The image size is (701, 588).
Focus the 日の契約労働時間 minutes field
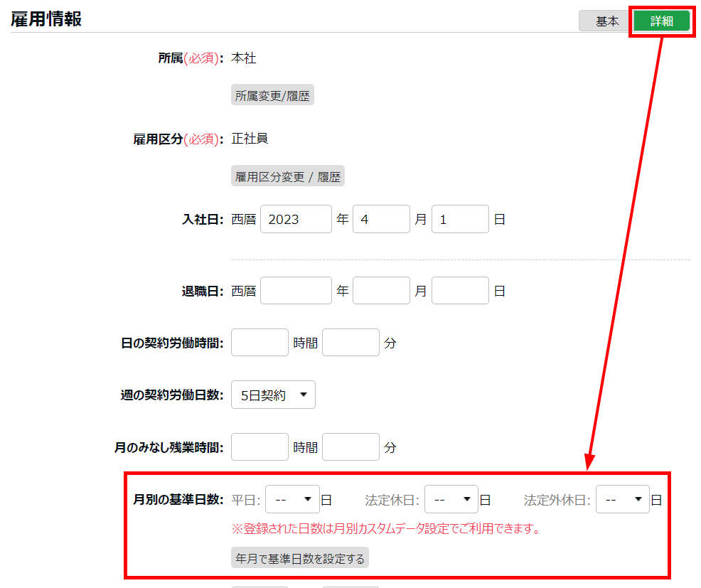click(350, 343)
